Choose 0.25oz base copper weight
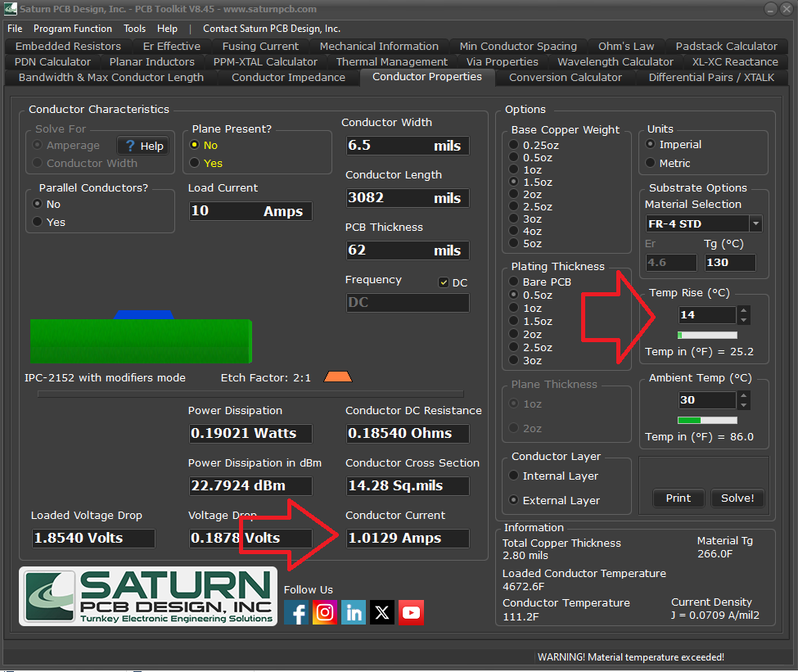 coord(514,145)
